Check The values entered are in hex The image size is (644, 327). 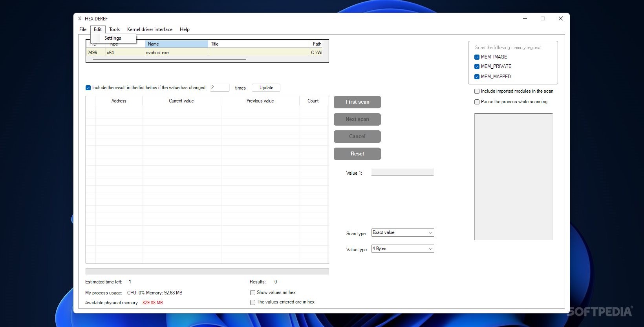pos(252,302)
